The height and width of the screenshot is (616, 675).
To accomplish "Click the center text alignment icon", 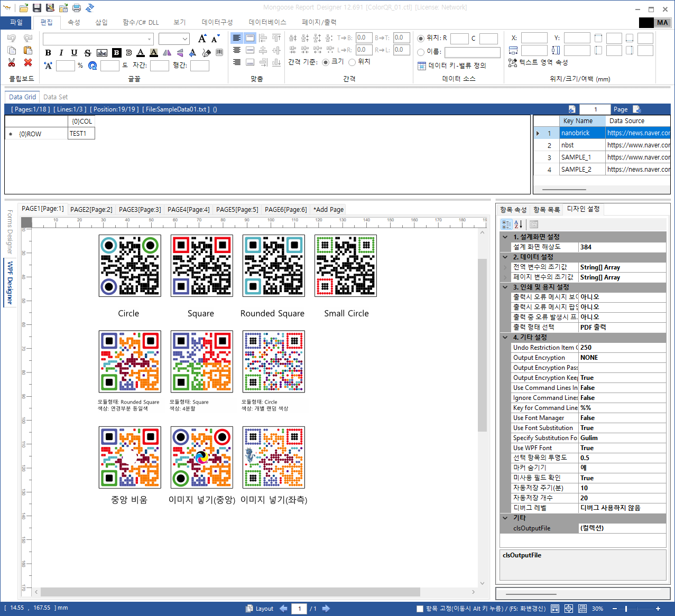I will tap(237, 50).
